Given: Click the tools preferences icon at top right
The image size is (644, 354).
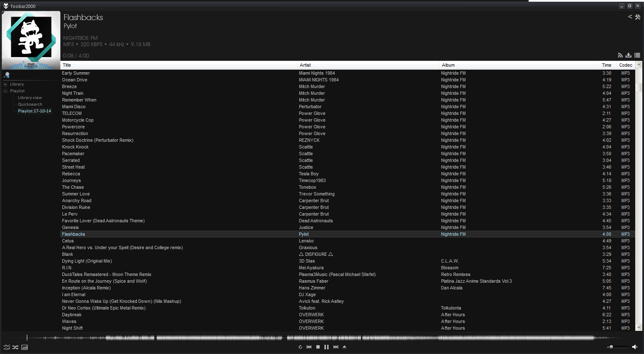Looking at the screenshot, I should (x=637, y=17).
